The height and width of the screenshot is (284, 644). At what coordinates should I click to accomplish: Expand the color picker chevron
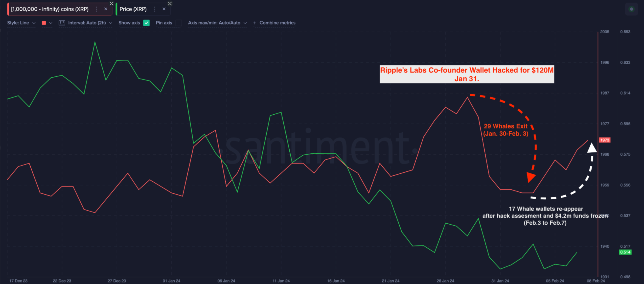(x=51, y=23)
